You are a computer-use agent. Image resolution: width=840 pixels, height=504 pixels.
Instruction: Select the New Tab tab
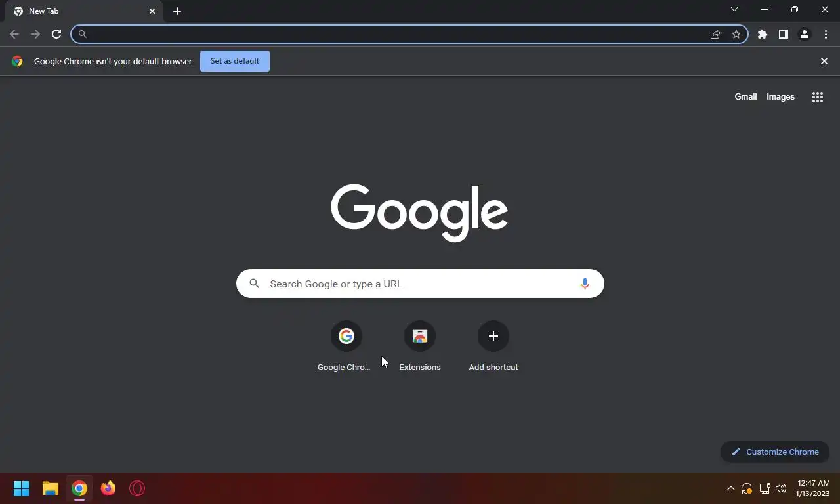84,11
